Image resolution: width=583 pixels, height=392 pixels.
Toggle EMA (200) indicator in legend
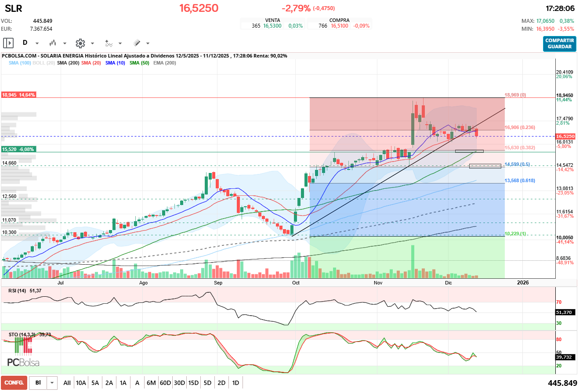165,63
